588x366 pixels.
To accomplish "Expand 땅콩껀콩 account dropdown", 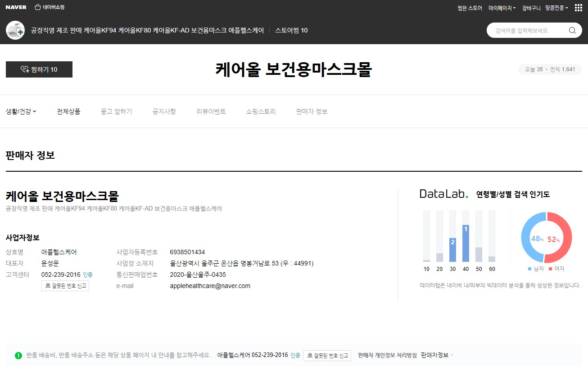I will click(556, 8).
